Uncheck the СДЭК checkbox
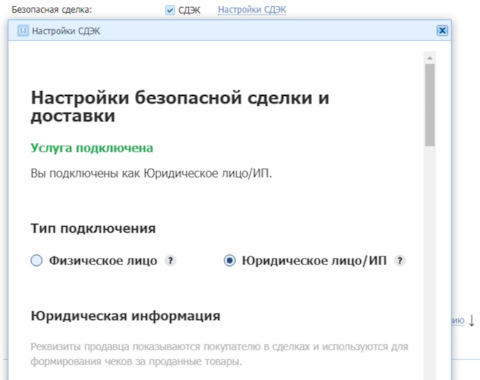This screenshot has width=480, height=380. [170, 10]
